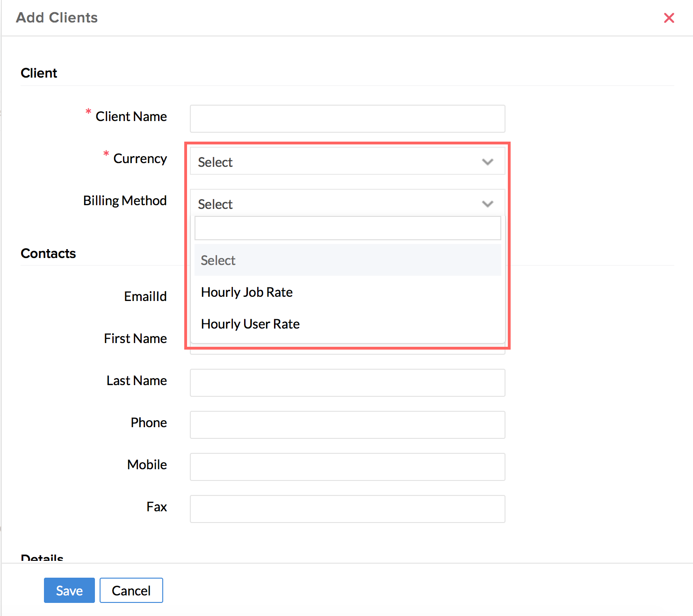Click the Fax input field
Viewport: 693px width, 616px height.
tap(347, 509)
